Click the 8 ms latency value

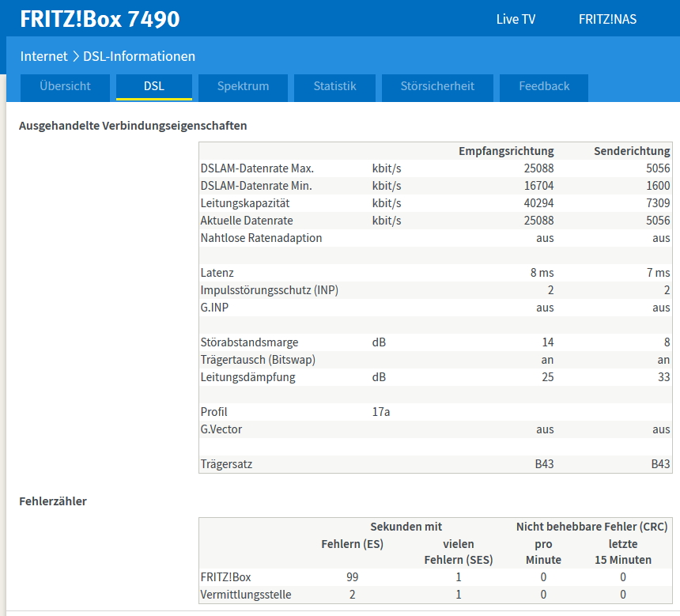pyautogui.click(x=542, y=273)
